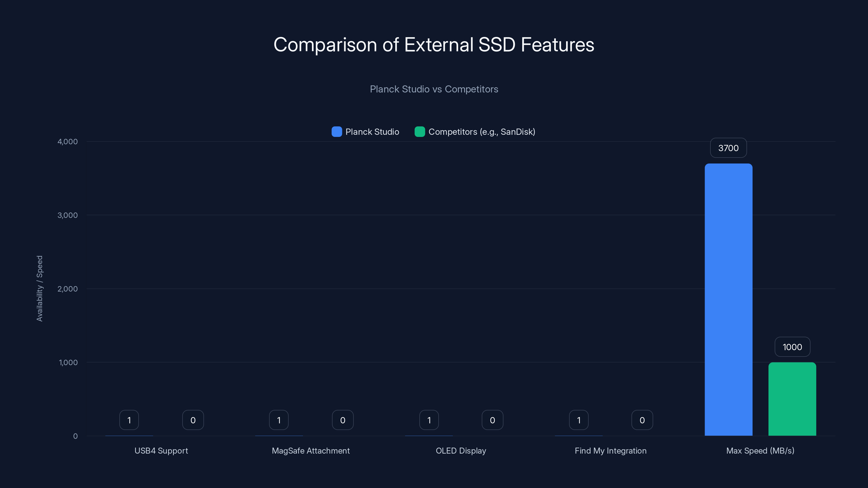The width and height of the screenshot is (868, 488).
Task: Toggle the Planck Studio series via its legend
Action: [x=365, y=132]
